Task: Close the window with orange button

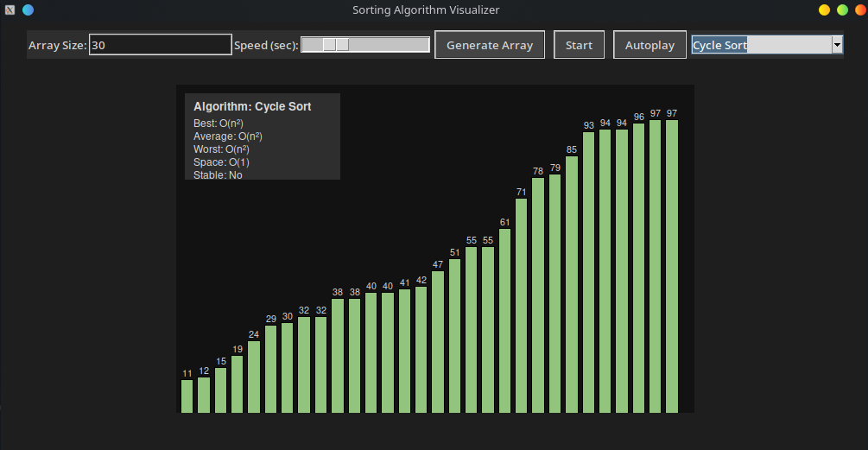Action: click(860, 10)
